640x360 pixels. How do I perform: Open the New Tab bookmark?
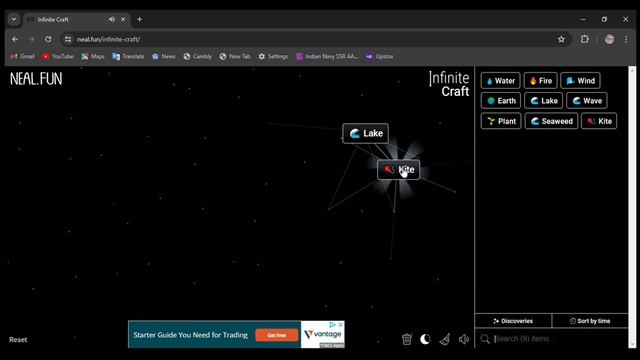[x=235, y=56]
